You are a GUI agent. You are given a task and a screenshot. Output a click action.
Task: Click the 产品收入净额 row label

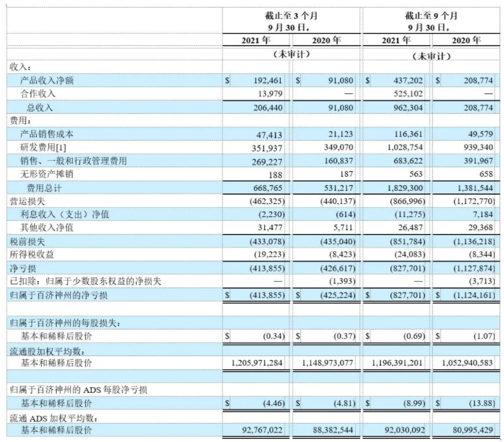click(47, 80)
